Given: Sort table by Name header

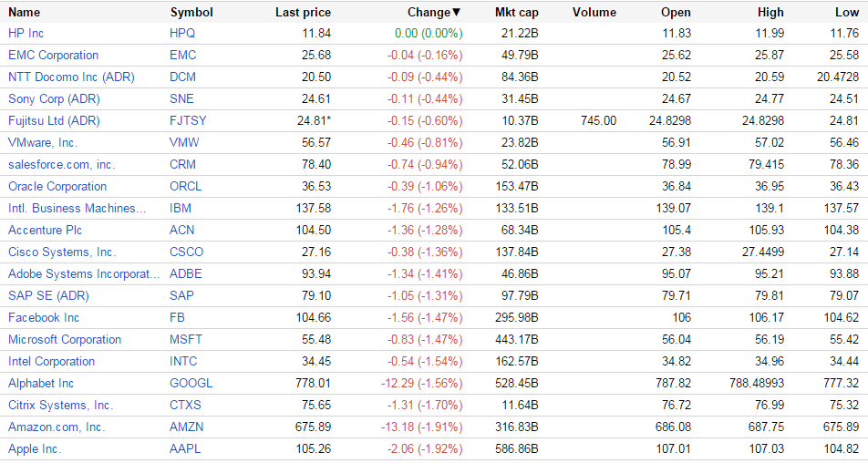Looking at the screenshot, I should point(25,13).
